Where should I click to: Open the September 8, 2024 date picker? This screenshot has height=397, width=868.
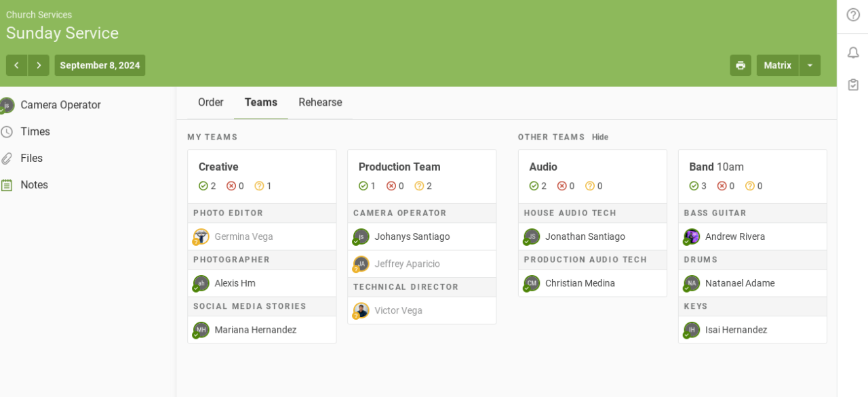pyautogui.click(x=100, y=66)
